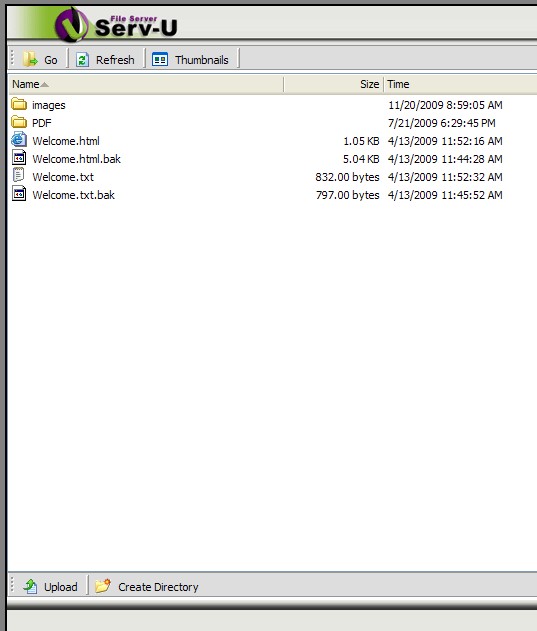Click the Create Directory button label
This screenshot has height=631, width=537.
point(158,587)
